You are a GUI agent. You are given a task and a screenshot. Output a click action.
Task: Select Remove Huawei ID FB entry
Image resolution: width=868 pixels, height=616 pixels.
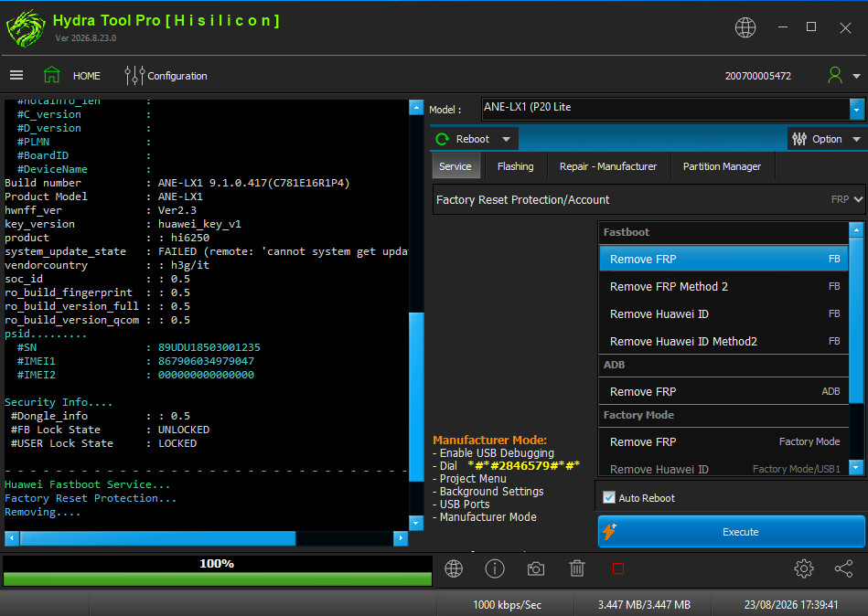click(723, 314)
